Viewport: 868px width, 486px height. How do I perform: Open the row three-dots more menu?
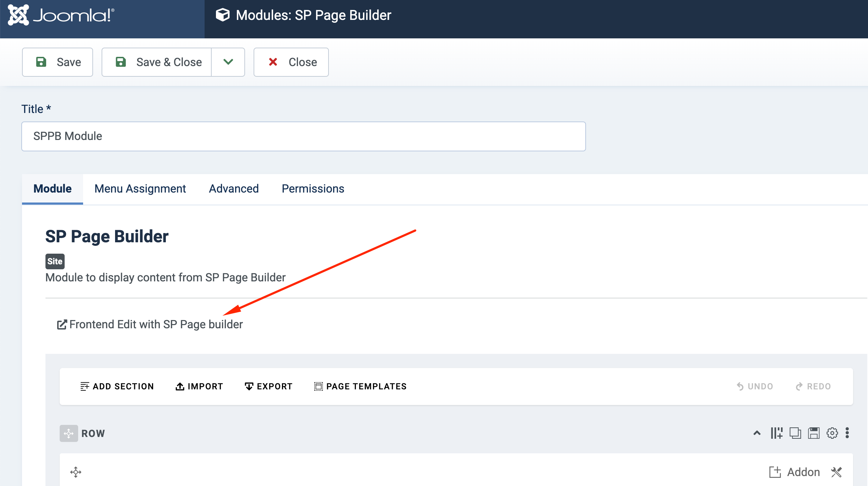click(847, 433)
